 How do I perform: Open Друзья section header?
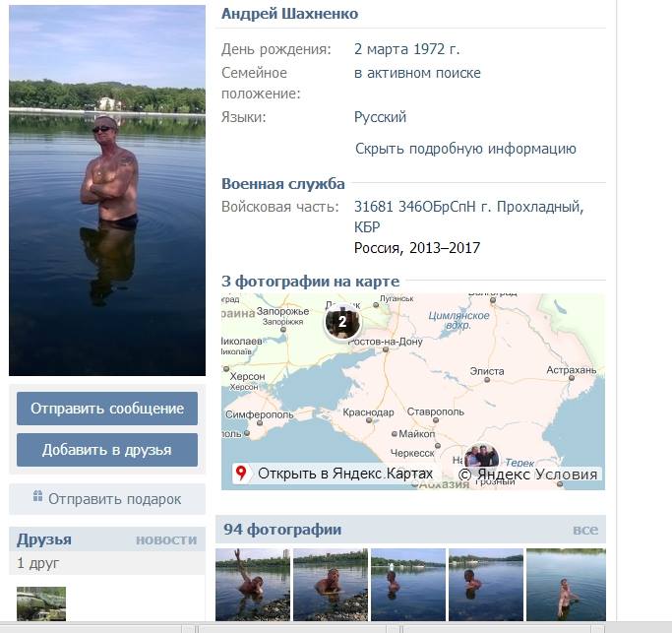(44, 539)
